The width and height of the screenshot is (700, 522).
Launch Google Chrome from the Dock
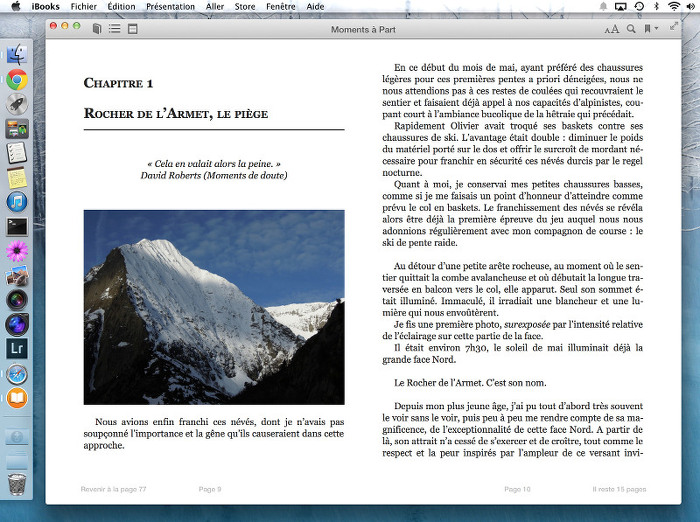(17, 80)
